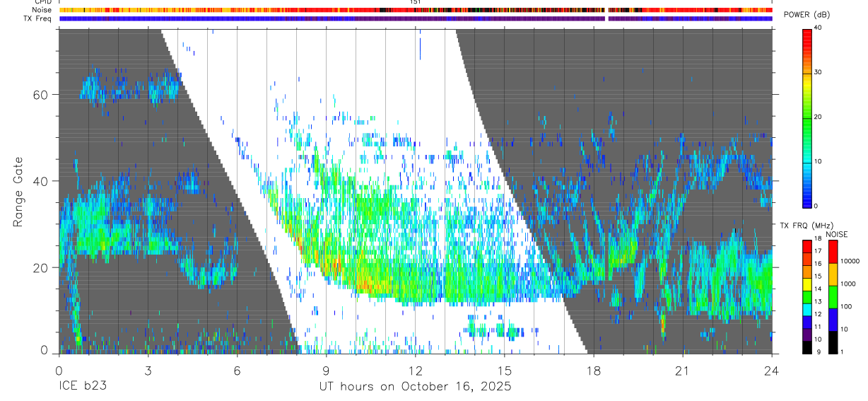The height and width of the screenshot is (401, 868).
Task: Click the POWER (dB) legend title
Action: click(807, 15)
